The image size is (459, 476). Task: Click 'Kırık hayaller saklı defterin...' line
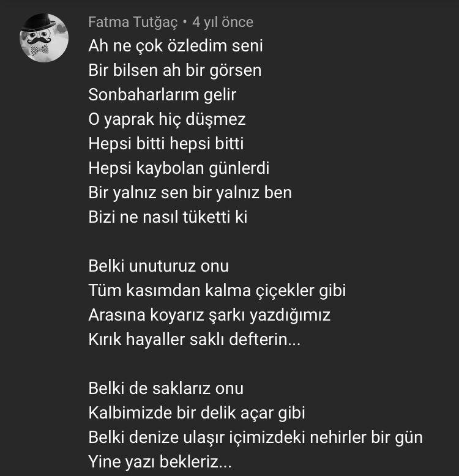pos(194,340)
